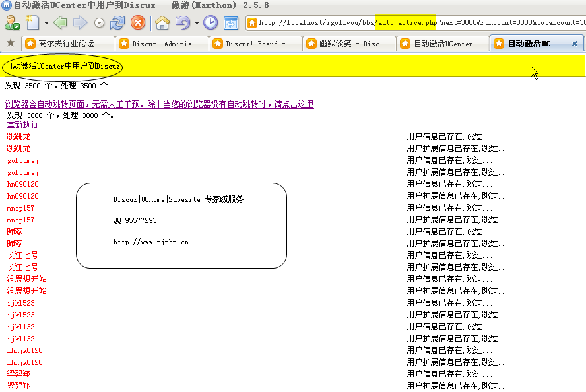Switch to the 幽默谈笑 - Disc... tab
This screenshot has width=586, height=392.
(349, 44)
